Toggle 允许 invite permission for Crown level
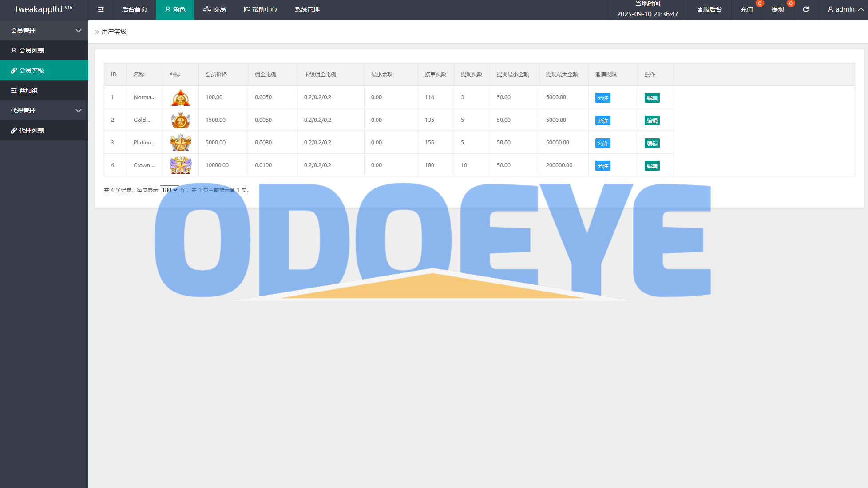The image size is (868, 488). (x=602, y=166)
